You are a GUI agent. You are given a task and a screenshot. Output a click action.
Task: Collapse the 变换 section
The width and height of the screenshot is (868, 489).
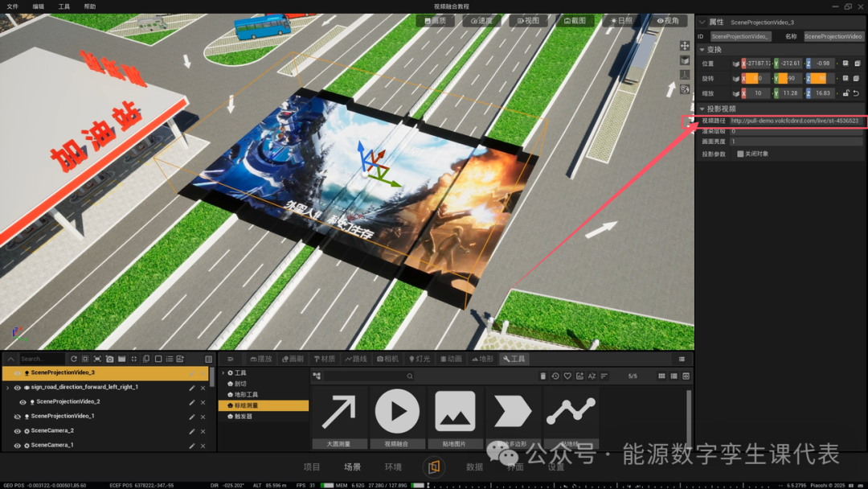(x=702, y=50)
